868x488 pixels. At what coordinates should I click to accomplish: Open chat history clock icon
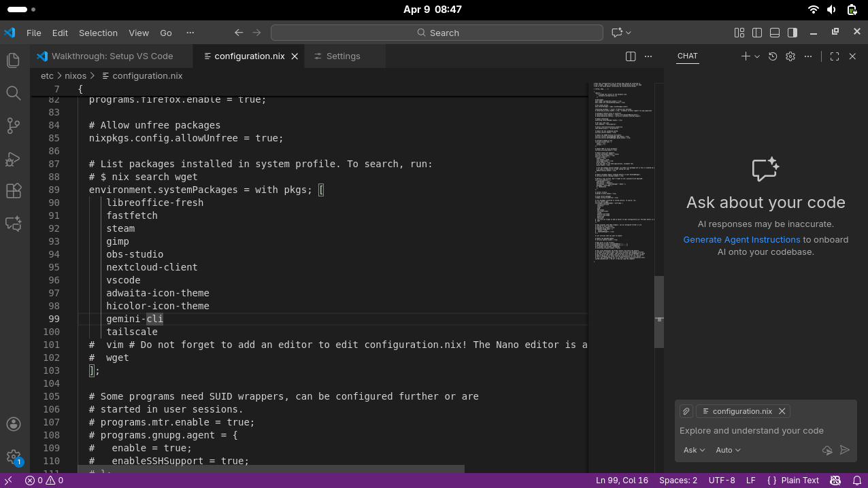point(773,56)
